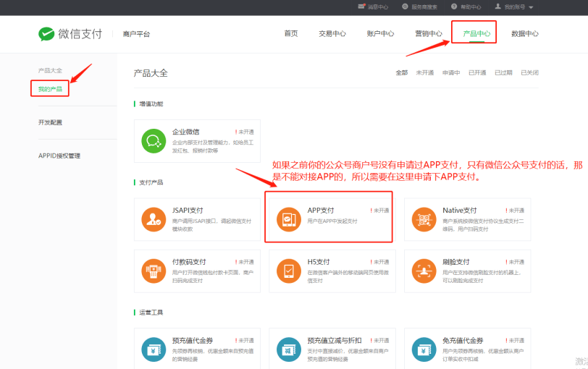Click the WeChat Pay green logo icon
The height and width of the screenshot is (369, 588).
pyautogui.click(x=46, y=34)
